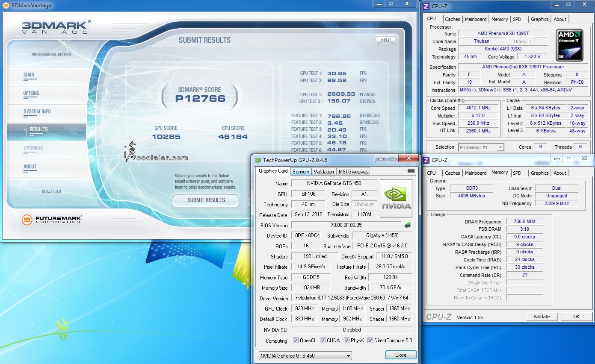Click the BIOS save chip icon in GPU-Z

click(x=408, y=225)
